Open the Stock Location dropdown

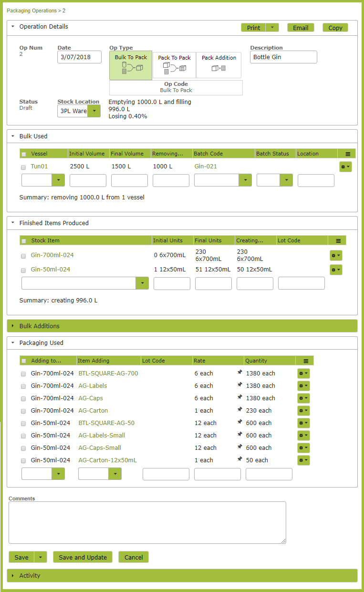(x=94, y=111)
